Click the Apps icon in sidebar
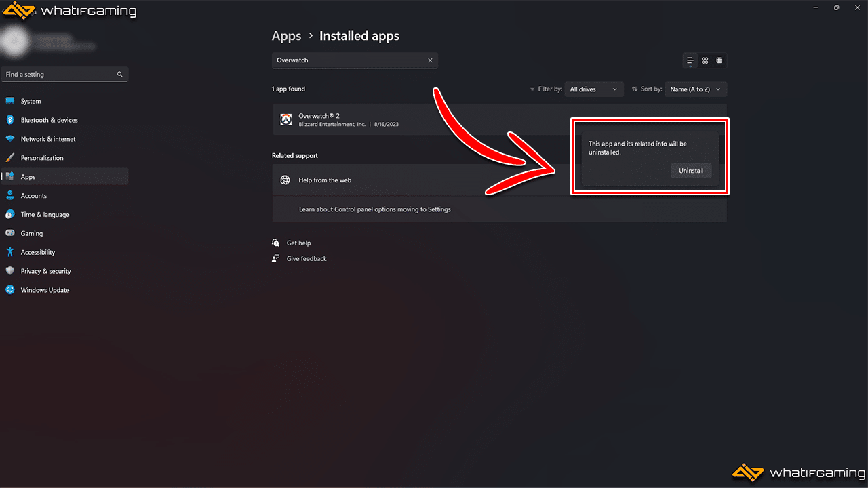The image size is (868, 488). point(10,177)
